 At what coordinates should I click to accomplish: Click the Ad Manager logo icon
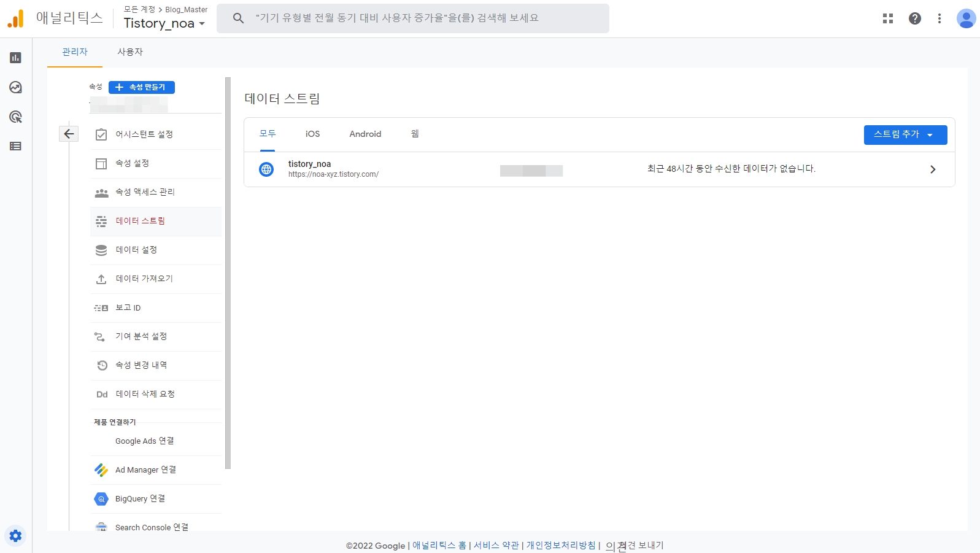tap(101, 470)
